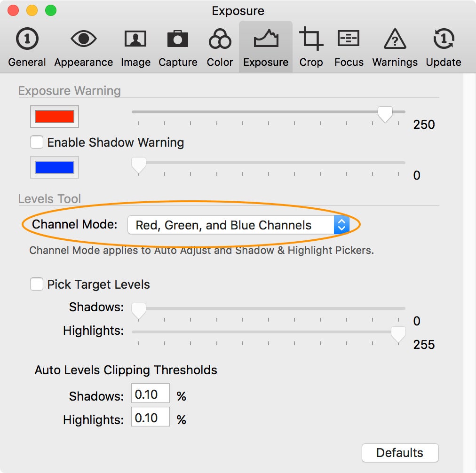The width and height of the screenshot is (476, 473).
Task: Click the clipping threshold Shadows percent field
Action: pos(150,394)
